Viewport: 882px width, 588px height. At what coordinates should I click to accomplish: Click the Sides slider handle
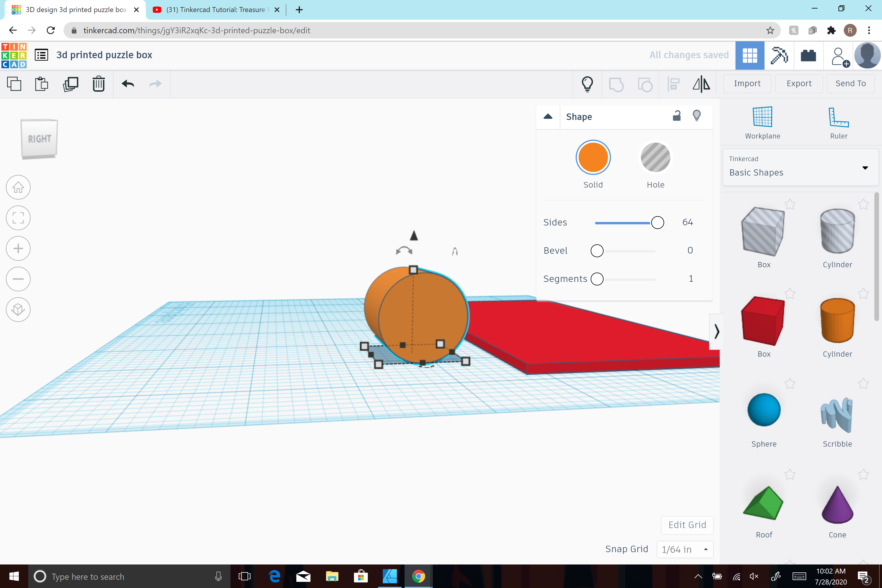657,222
